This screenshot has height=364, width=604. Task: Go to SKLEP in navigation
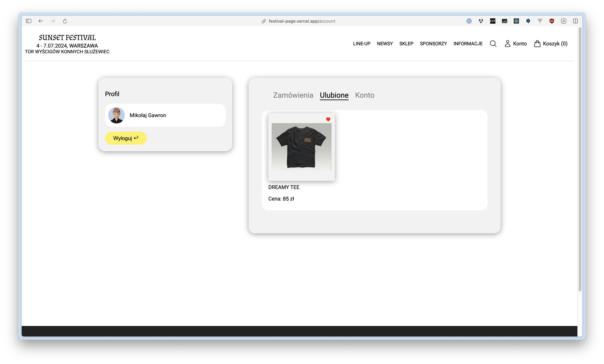[406, 44]
